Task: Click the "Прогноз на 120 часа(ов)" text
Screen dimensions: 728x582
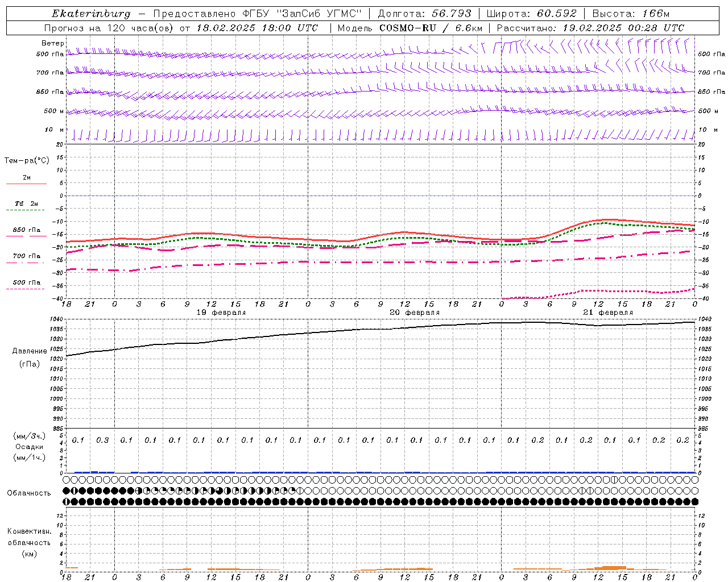Action: pyautogui.click(x=109, y=28)
